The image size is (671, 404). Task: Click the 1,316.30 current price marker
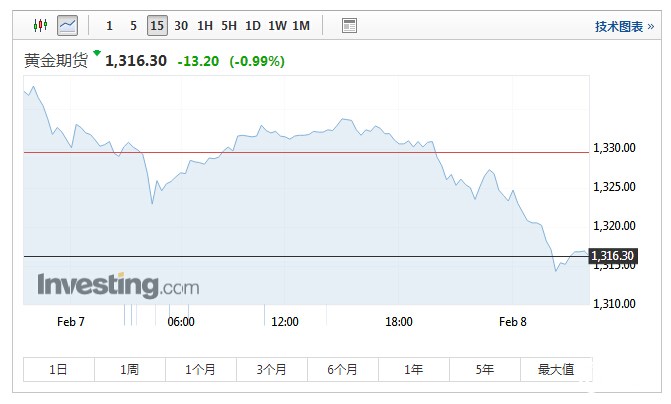pos(613,256)
